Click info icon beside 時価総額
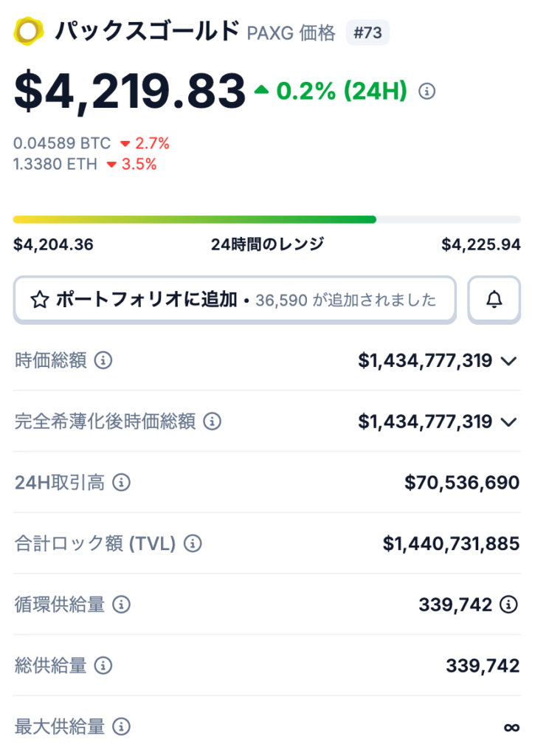The width and height of the screenshot is (549, 756). pos(104,360)
